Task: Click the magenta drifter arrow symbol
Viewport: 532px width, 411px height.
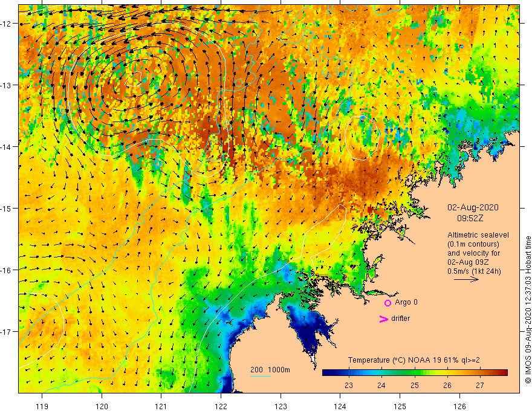Action: (x=384, y=319)
